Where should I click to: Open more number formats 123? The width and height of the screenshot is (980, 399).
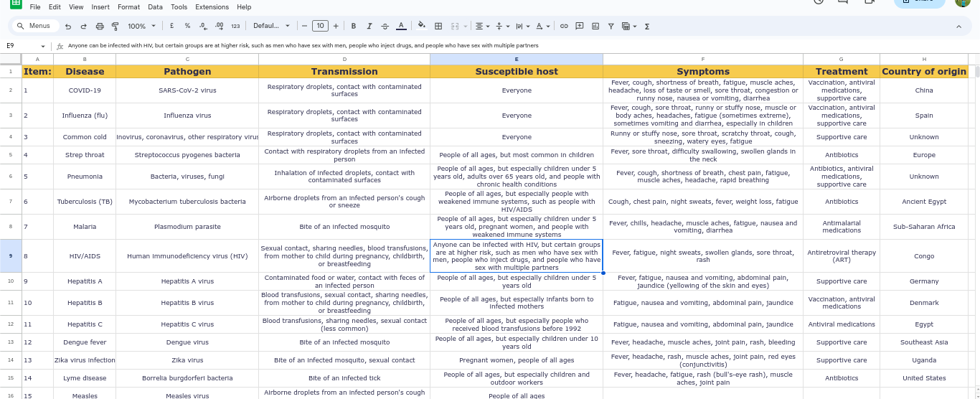(x=235, y=26)
